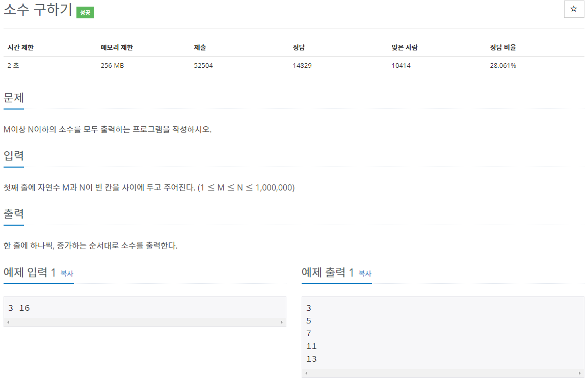Click the memory limit value 256 MB
This screenshot has width=588, height=380.
pyautogui.click(x=112, y=65)
